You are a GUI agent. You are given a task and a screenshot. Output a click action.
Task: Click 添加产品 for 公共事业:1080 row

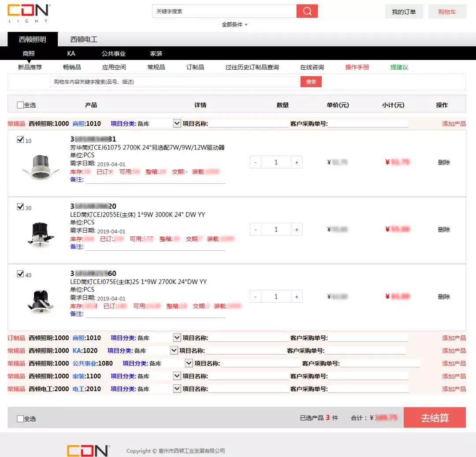(x=454, y=363)
